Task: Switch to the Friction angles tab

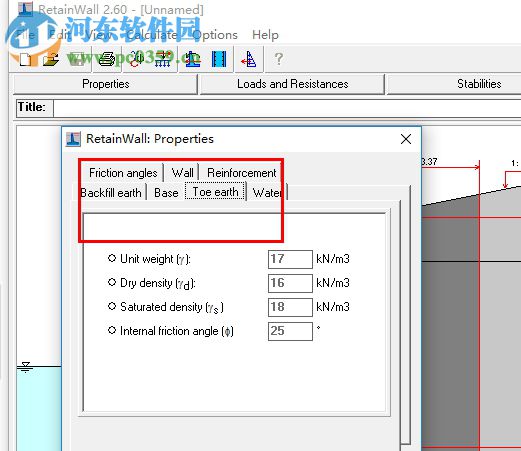Action: pyautogui.click(x=123, y=173)
